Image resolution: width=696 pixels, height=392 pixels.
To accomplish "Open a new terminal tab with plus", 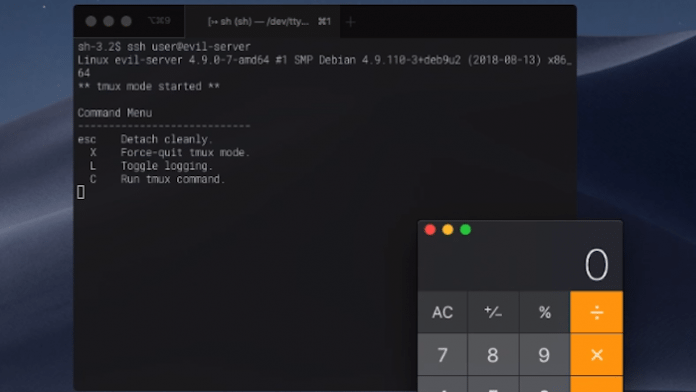I will coord(350,22).
